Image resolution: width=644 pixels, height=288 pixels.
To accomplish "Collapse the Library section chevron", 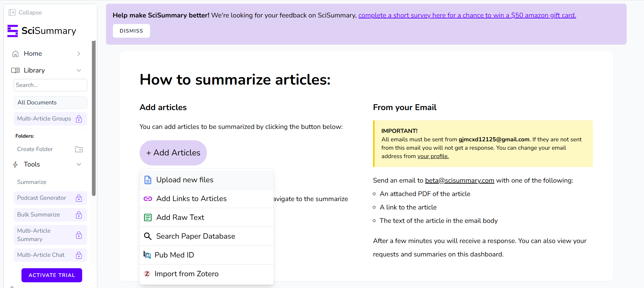I will [x=79, y=70].
